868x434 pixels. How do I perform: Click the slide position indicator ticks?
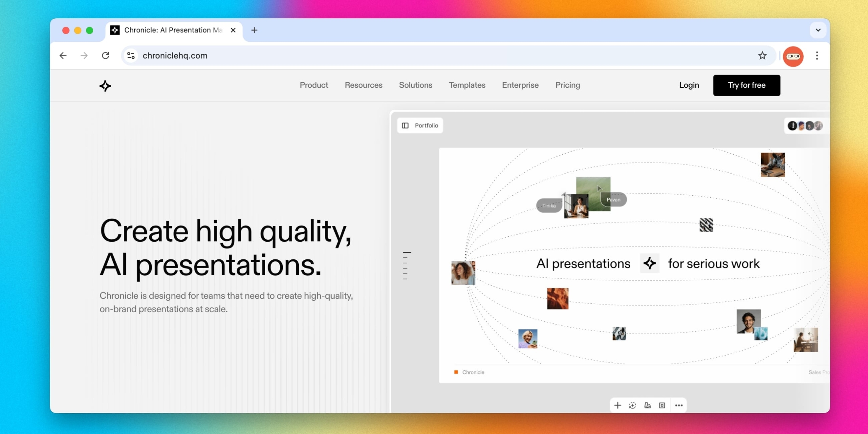tap(406, 265)
